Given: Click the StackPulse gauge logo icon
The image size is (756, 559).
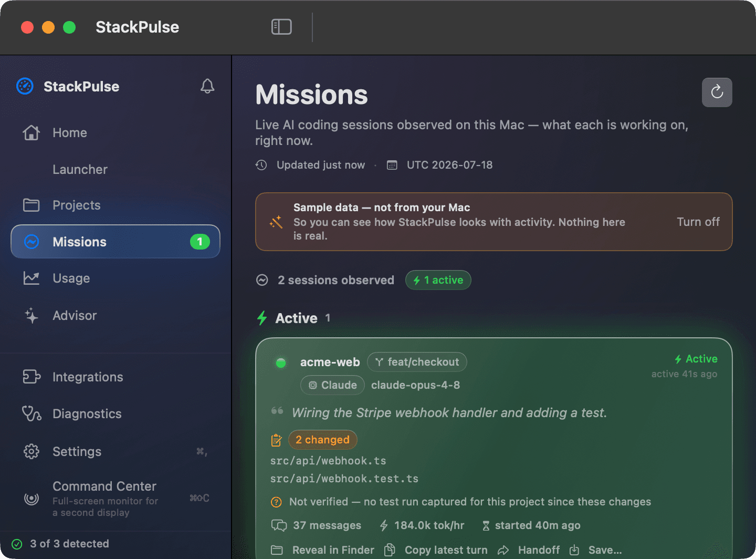Looking at the screenshot, I should click(x=25, y=86).
